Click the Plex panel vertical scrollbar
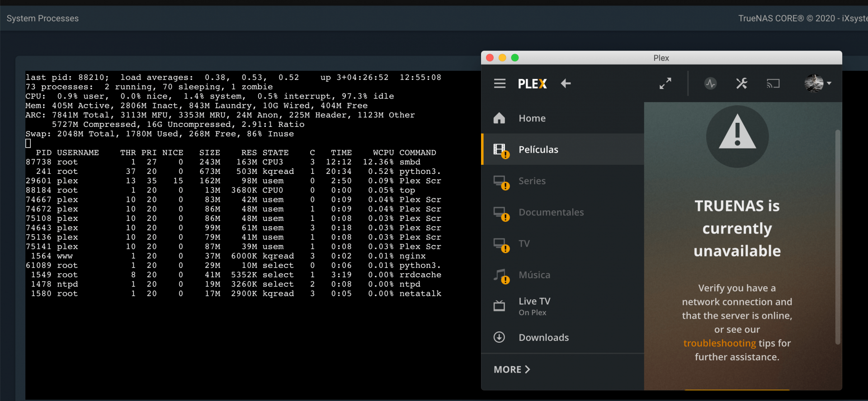This screenshot has height=401, width=868. [838, 237]
